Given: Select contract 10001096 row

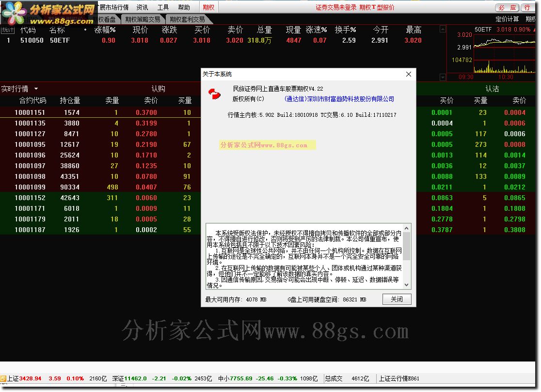Looking at the screenshot, I should pyautogui.click(x=100, y=155).
